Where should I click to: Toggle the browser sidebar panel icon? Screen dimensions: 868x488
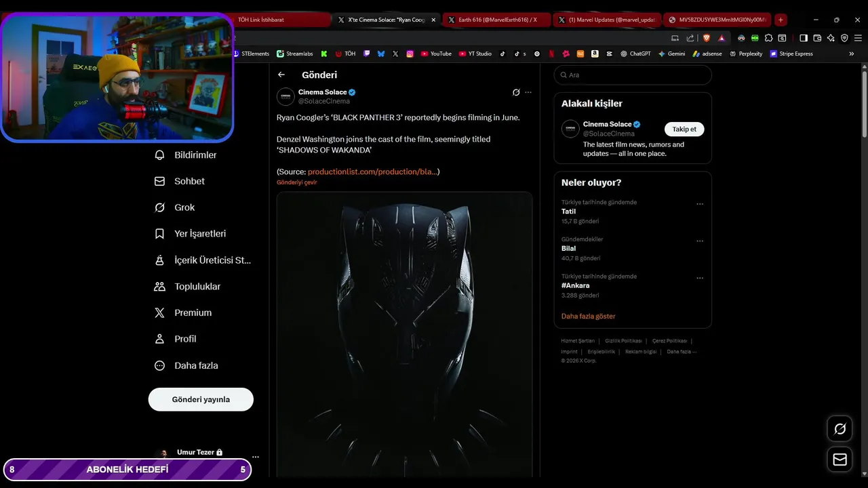tap(804, 38)
